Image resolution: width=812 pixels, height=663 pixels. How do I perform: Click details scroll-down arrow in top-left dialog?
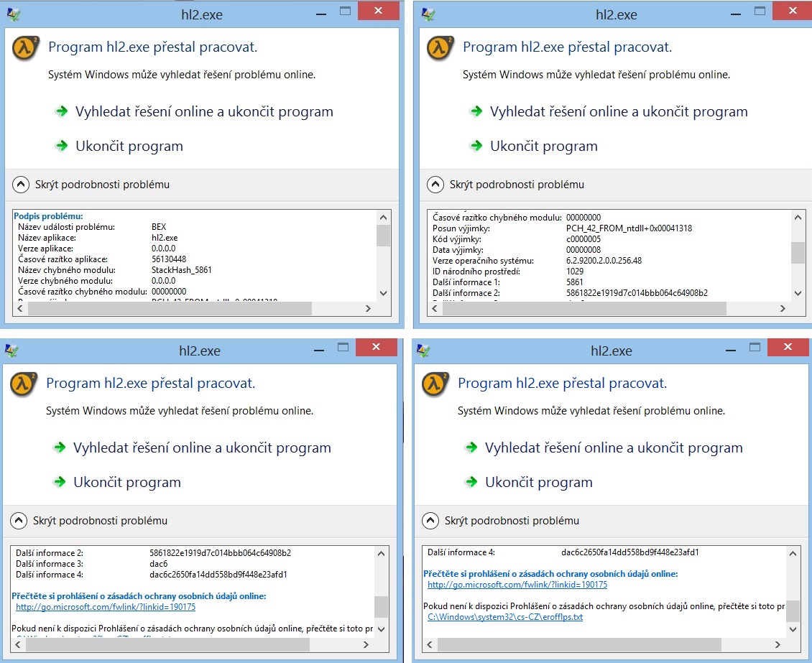click(x=383, y=293)
